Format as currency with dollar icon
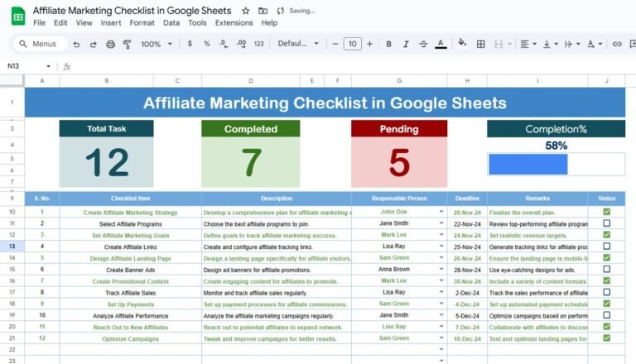The height and width of the screenshot is (364, 636). [x=190, y=44]
